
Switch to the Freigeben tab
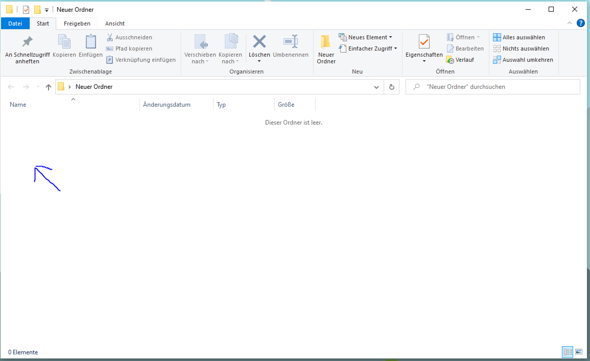coord(77,23)
